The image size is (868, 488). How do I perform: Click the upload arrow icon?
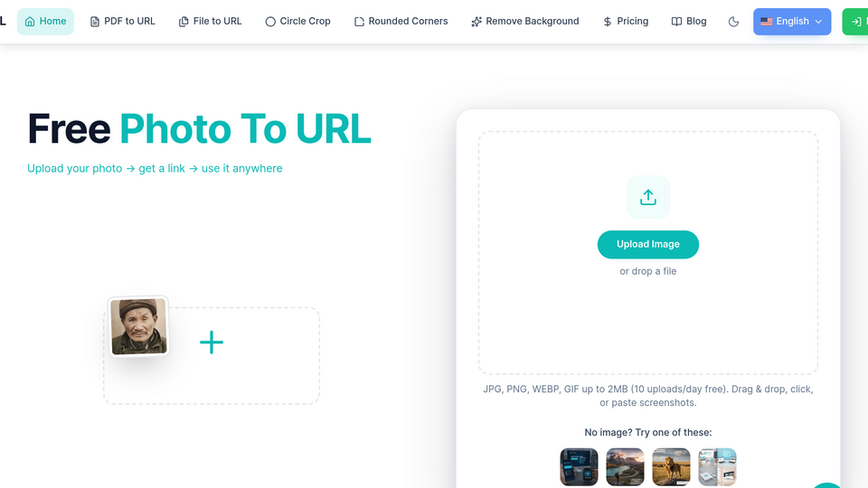coord(648,197)
